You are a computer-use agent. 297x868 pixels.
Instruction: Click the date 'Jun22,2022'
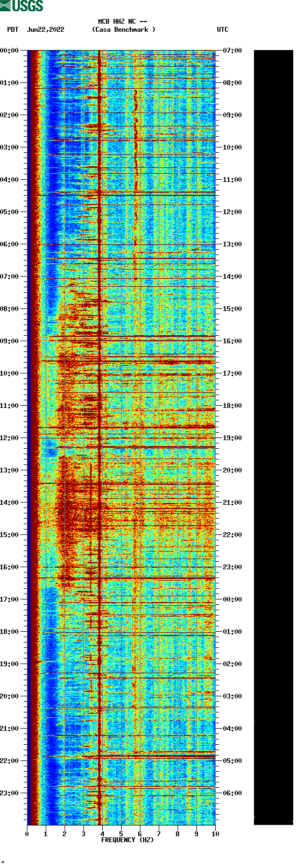(46, 30)
